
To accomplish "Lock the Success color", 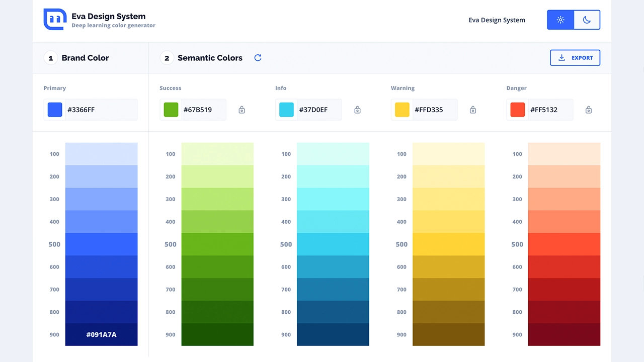I will point(242,110).
